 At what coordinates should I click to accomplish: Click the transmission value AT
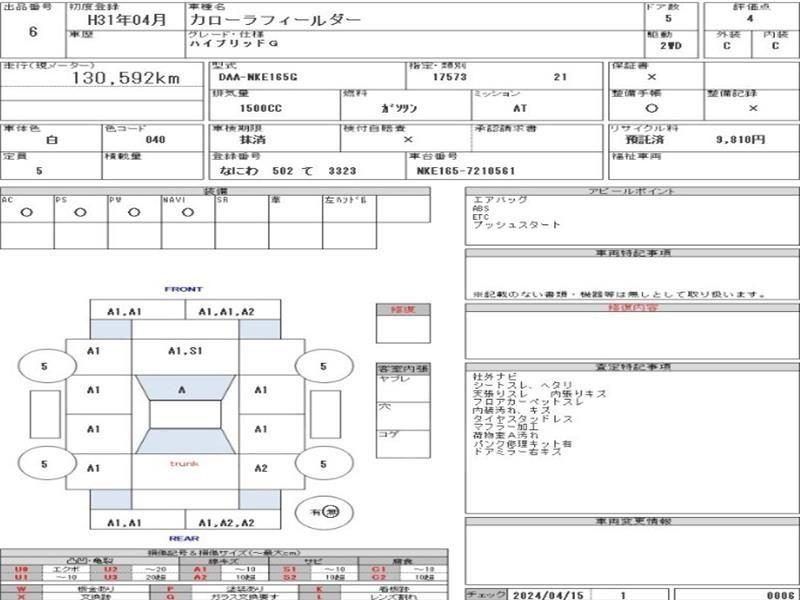click(x=520, y=108)
